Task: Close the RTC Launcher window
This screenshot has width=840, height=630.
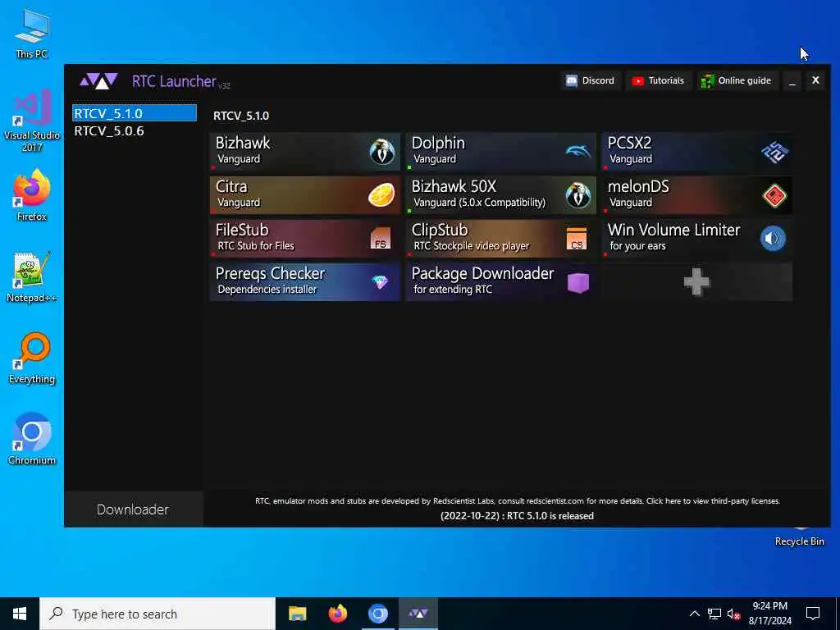Action: click(815, 80)
